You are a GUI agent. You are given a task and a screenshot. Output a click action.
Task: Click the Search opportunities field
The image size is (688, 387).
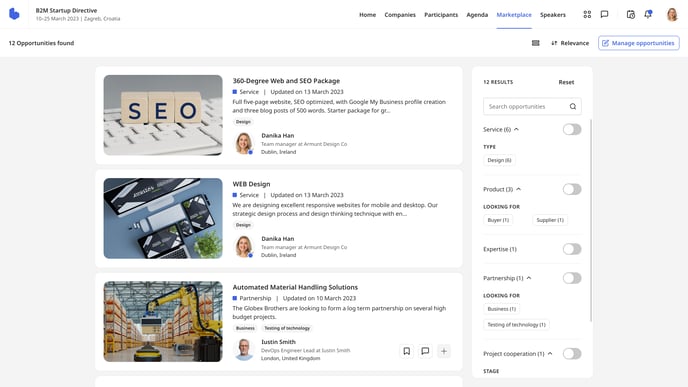[x=532, y=106]
